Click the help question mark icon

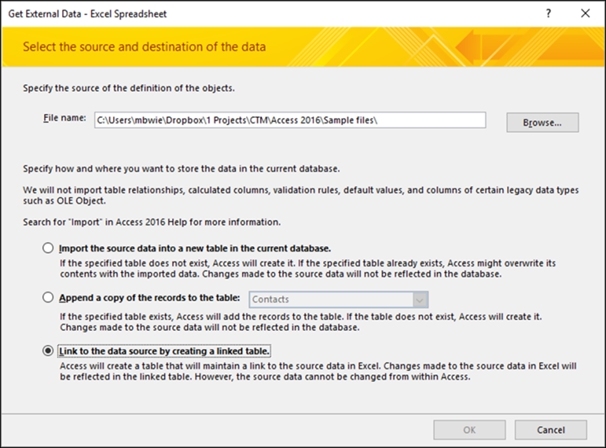tap(548, 14)
